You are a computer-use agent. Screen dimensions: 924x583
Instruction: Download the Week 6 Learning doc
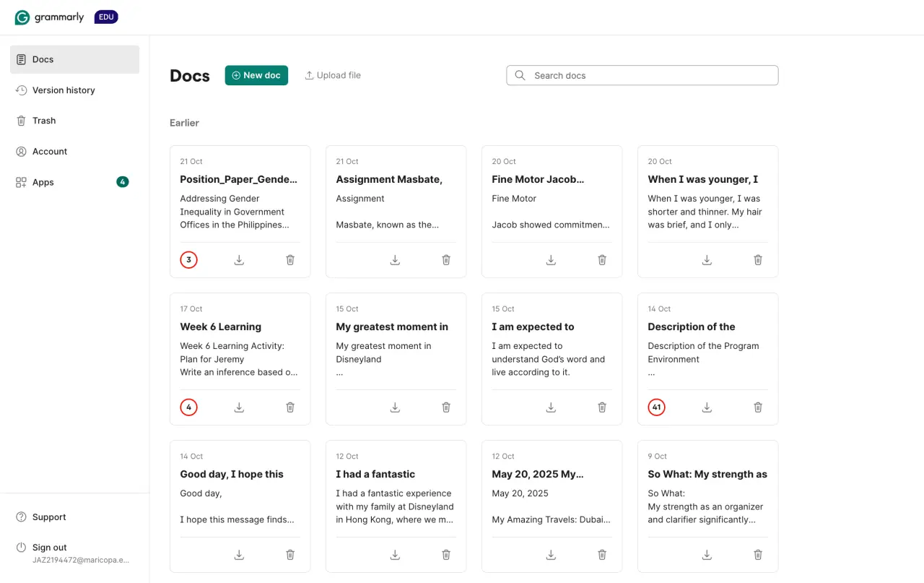pos(239,407)
